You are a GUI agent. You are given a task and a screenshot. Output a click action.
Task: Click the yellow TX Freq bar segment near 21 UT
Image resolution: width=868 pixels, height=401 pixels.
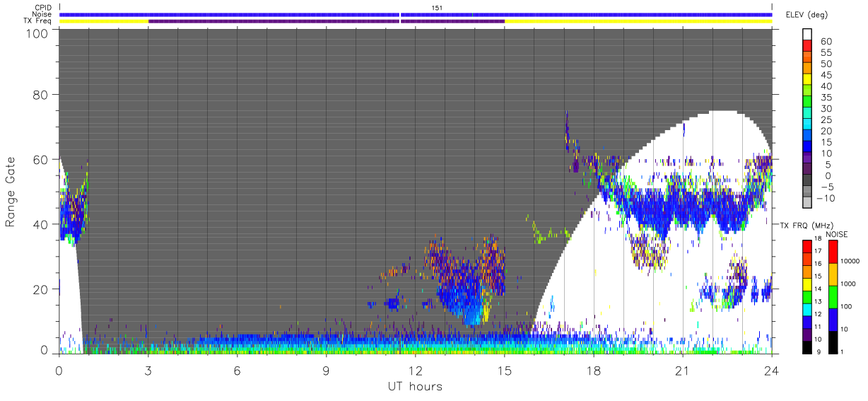click(638, 21)
